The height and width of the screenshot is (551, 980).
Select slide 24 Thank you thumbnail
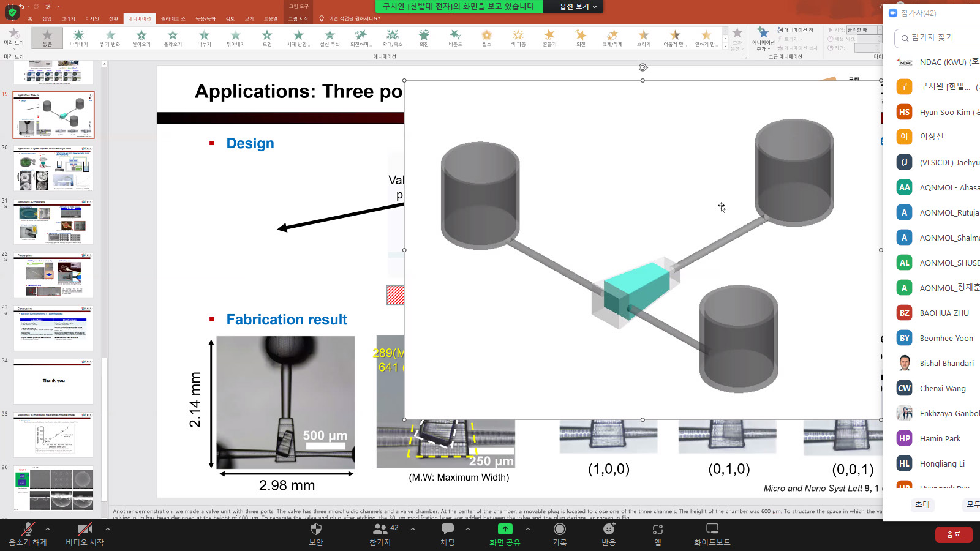pos(54,382)
